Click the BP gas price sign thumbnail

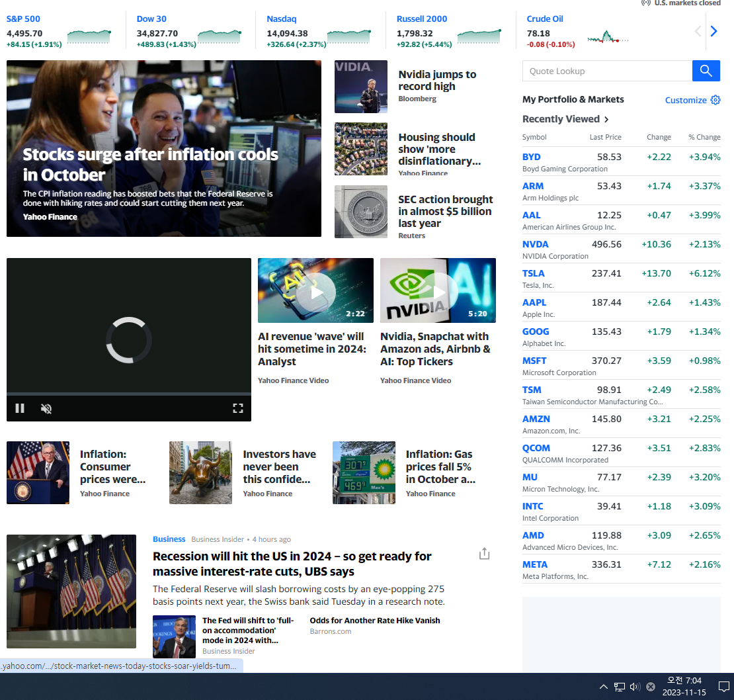coord(364,472)
